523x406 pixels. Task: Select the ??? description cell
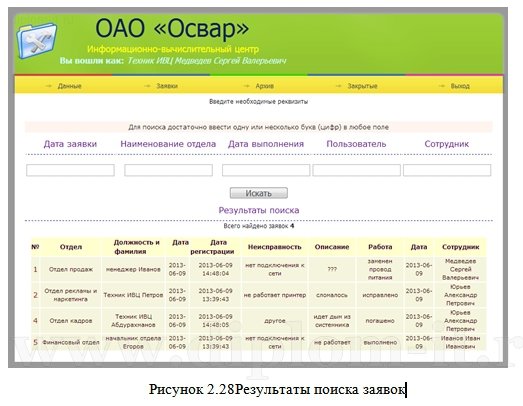point(332,269)
